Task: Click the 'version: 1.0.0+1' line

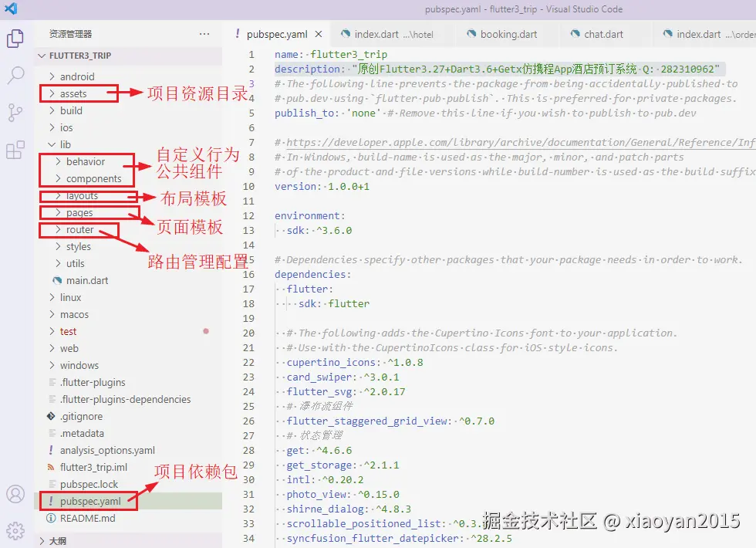Action: click(x=322, y=186)
